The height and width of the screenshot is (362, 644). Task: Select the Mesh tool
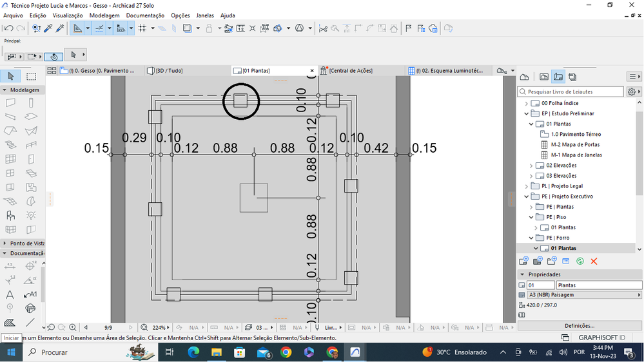pyautogui.click(x=10, y=202)
